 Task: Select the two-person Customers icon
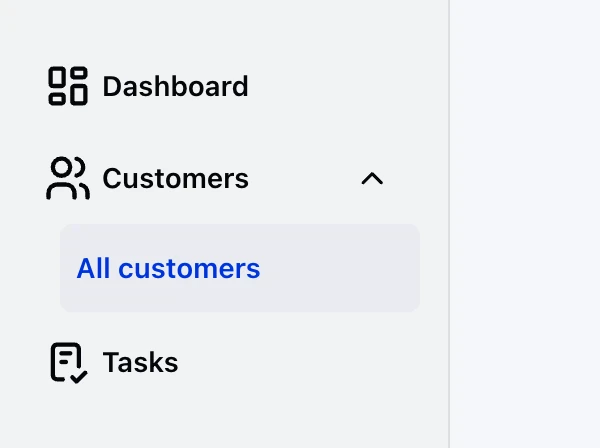(x=68, y=179)
